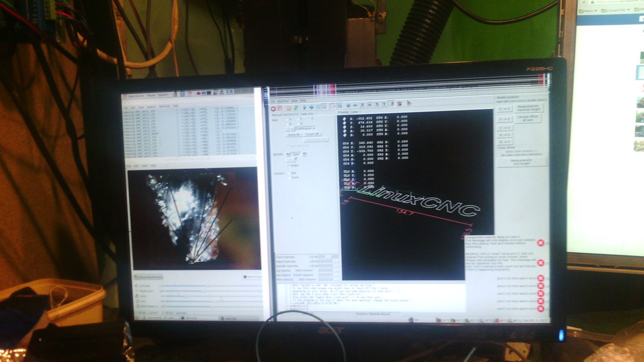Zoom in the preview with plus icon
The width and height of the screenshot is (644, 362).
tap(348, 105)
